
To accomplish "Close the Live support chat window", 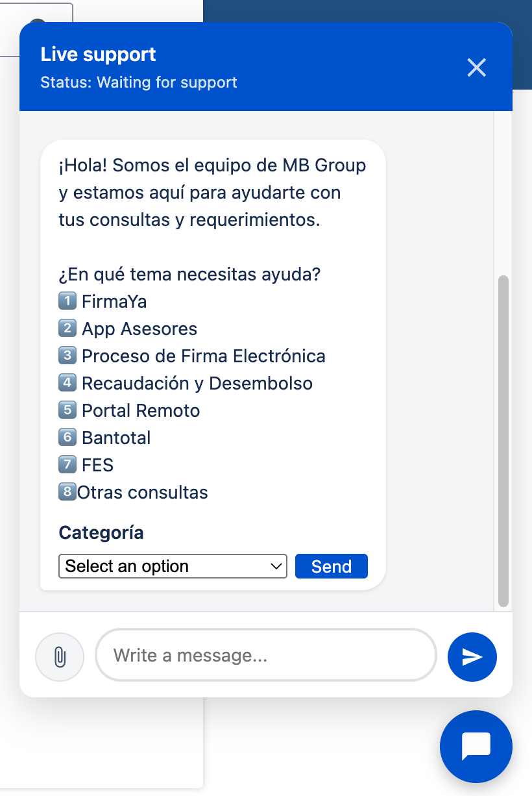I will point(477,68).
